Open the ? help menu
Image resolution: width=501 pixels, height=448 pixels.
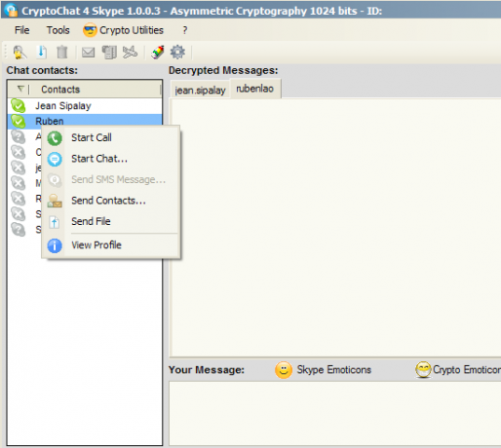[185, 30]
